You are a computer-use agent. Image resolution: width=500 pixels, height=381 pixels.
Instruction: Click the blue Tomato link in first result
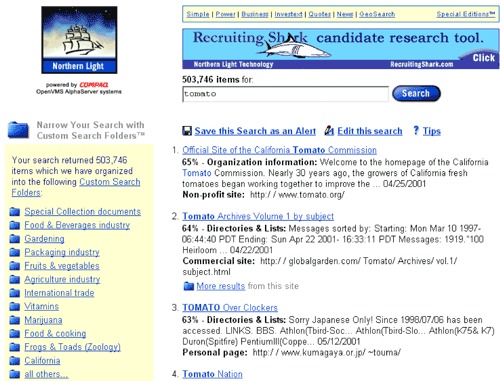point(197,173)
